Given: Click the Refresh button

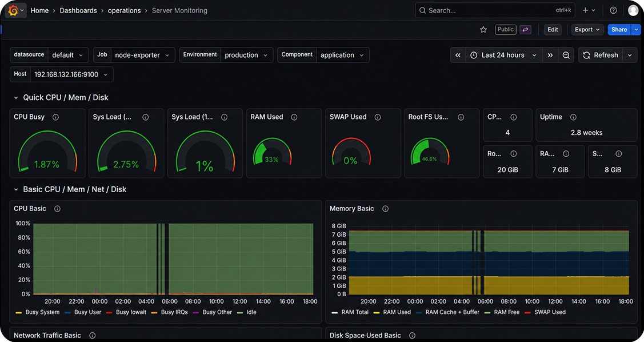Looking at the screenshot, I should [601, 55].
